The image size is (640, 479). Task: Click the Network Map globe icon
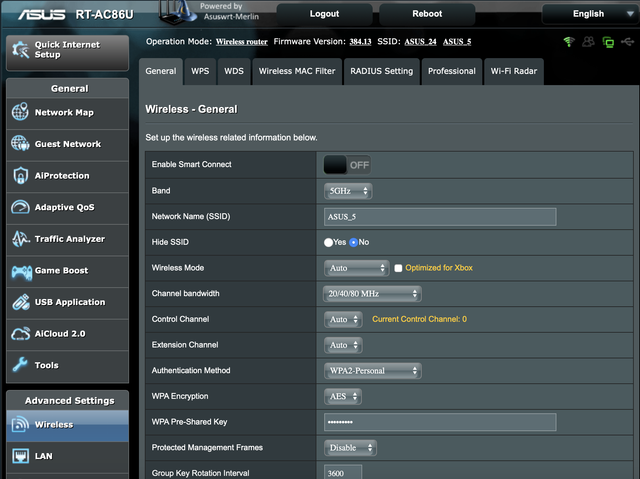coord(20,112)
